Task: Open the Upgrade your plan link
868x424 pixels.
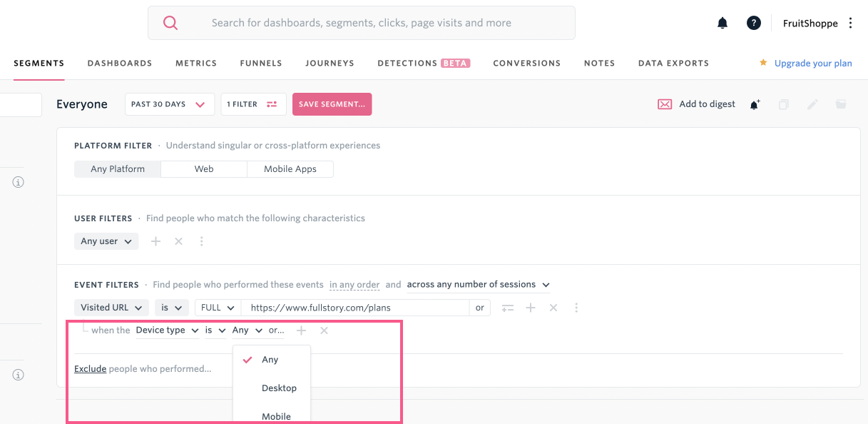Action: click(813, 63)
